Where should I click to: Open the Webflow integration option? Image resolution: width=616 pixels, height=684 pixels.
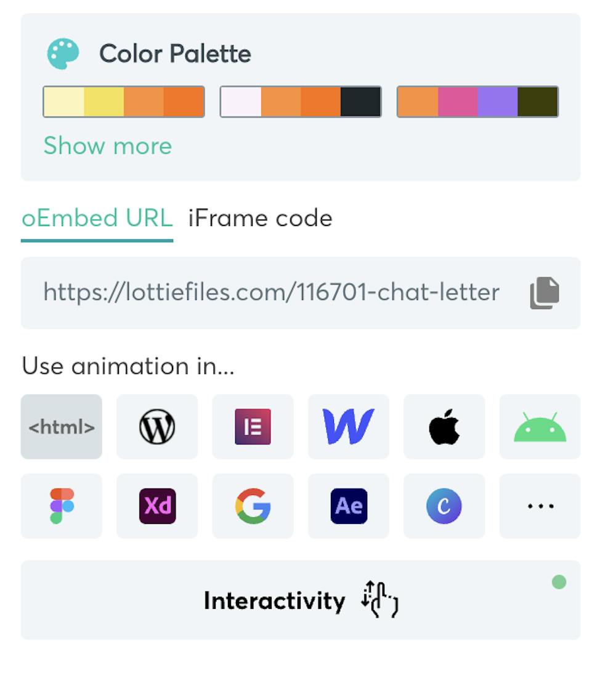pos(348,427)
